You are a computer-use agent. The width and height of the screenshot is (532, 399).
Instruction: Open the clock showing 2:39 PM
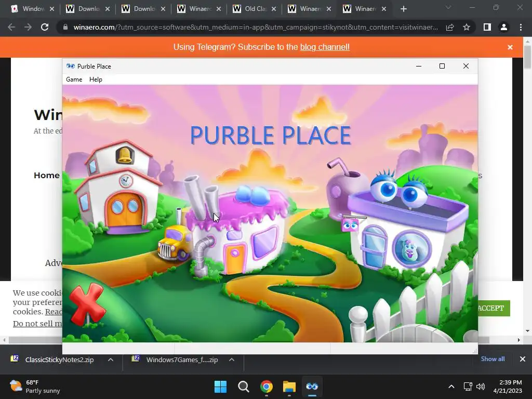508,387
